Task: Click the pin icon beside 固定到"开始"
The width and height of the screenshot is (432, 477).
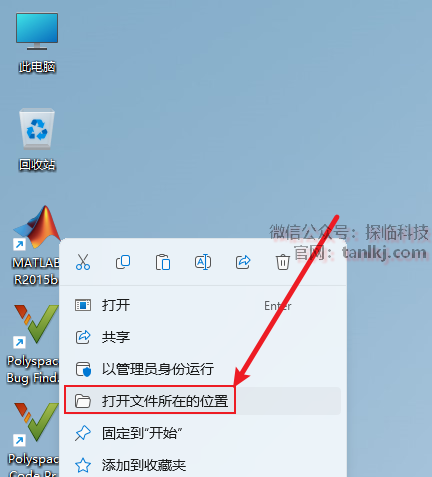Action: 83,433
